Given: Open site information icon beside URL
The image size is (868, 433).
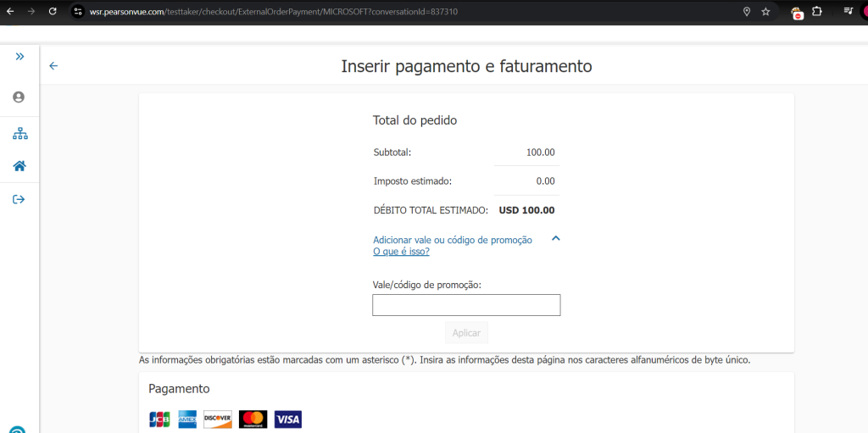Looking at the screenshot, I should (x=78, y=12).
